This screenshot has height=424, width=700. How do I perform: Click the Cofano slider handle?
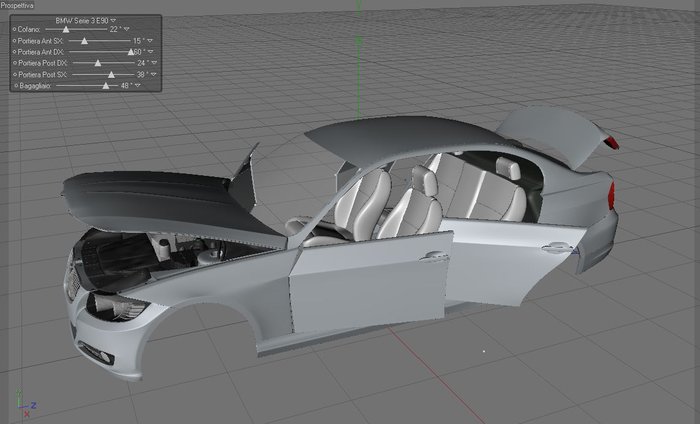click(x=66, y=29)
